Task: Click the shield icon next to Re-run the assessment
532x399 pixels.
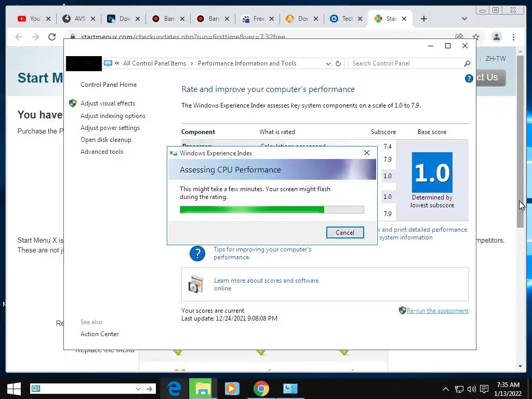Action: click(x=403, y=311)
